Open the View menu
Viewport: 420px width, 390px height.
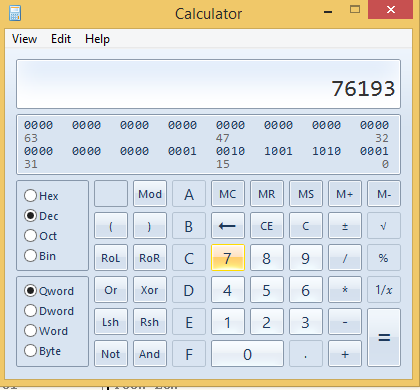coord(24,39)
